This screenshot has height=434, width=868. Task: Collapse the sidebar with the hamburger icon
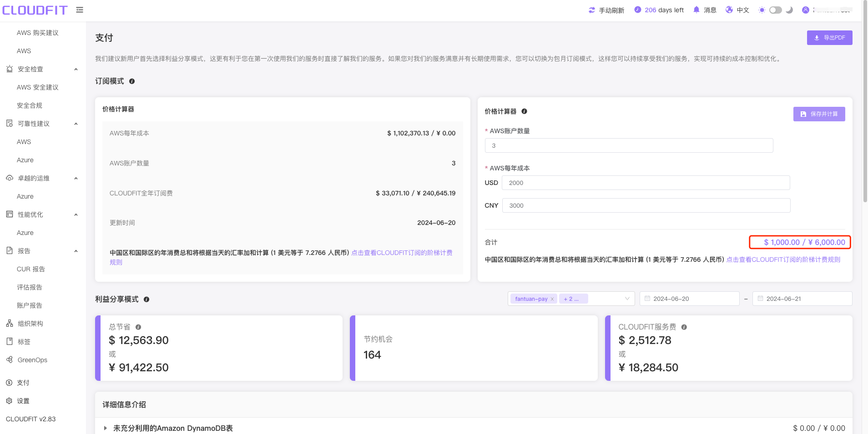80,10
